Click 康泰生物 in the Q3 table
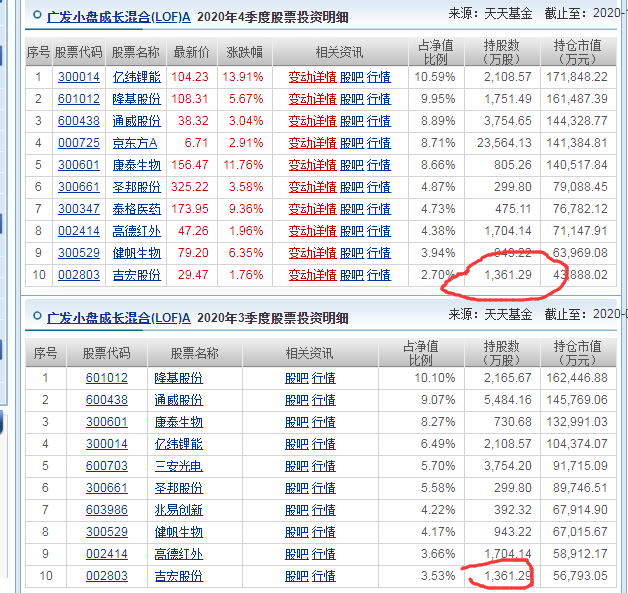Viewport: 628px width, 593px height. coord(179,422)
